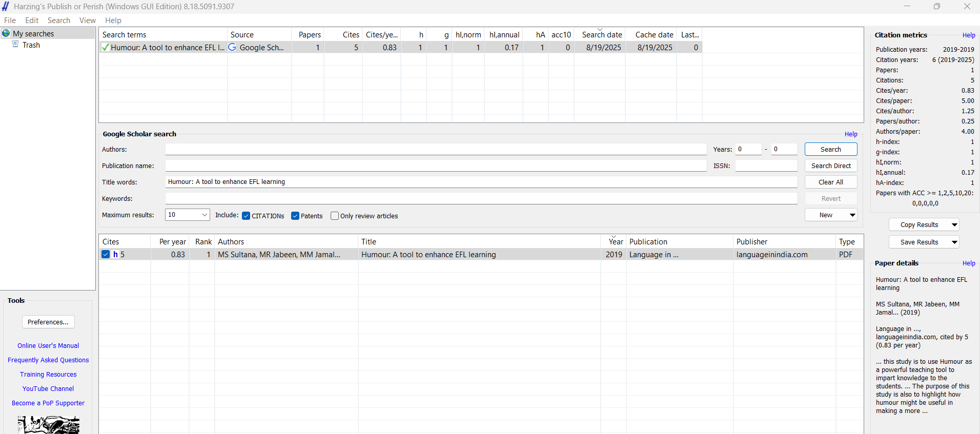Click the Title words input field
This screenshot has width=980, height=434.
click(481, 182)
